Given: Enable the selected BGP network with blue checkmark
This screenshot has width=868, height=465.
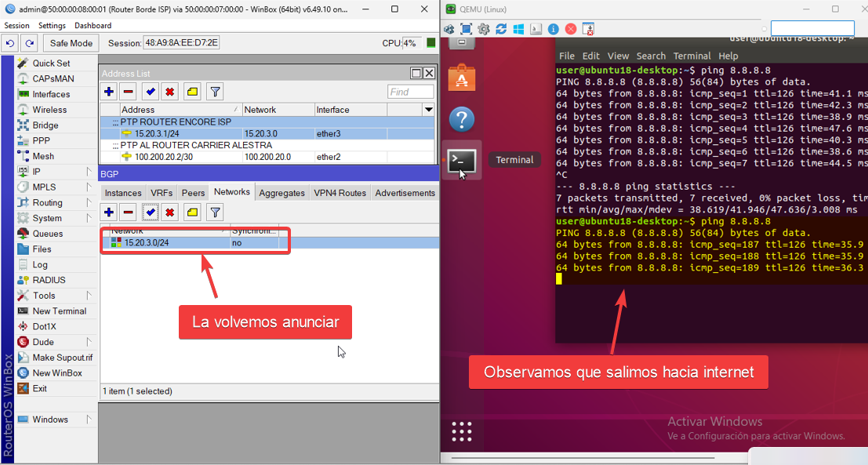Looking at the screenshot, I should 151,213.
